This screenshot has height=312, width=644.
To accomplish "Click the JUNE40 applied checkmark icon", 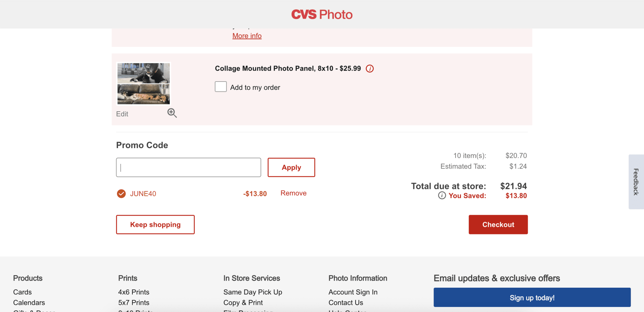I will pos(121,194).
